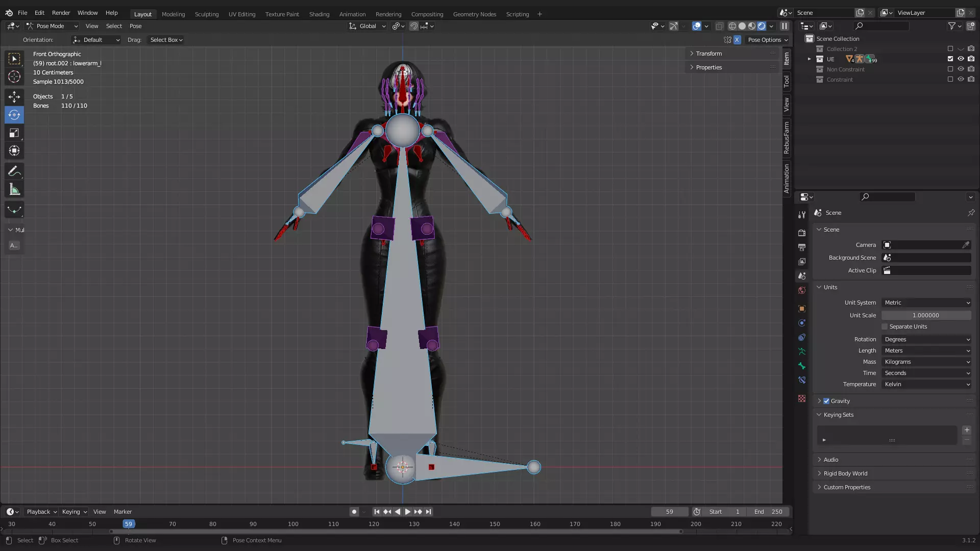Uncheck the Gravity checkbox

click(x=826, y=401)
